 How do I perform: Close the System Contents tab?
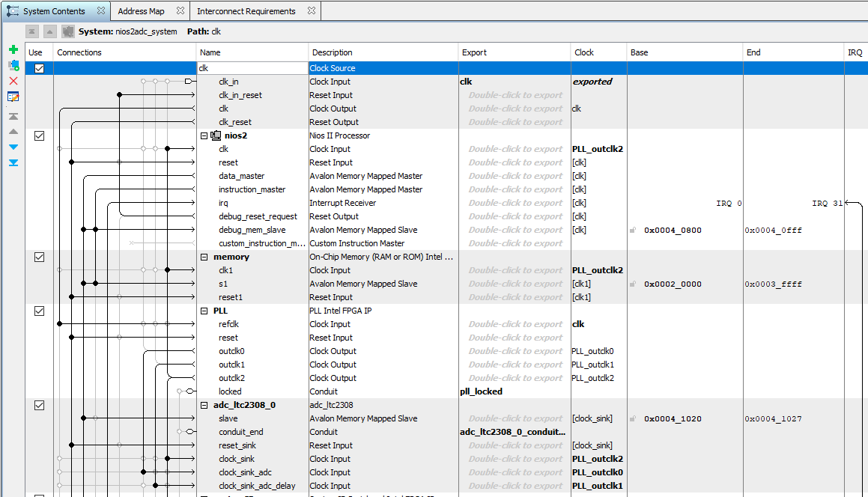point(101,10)
